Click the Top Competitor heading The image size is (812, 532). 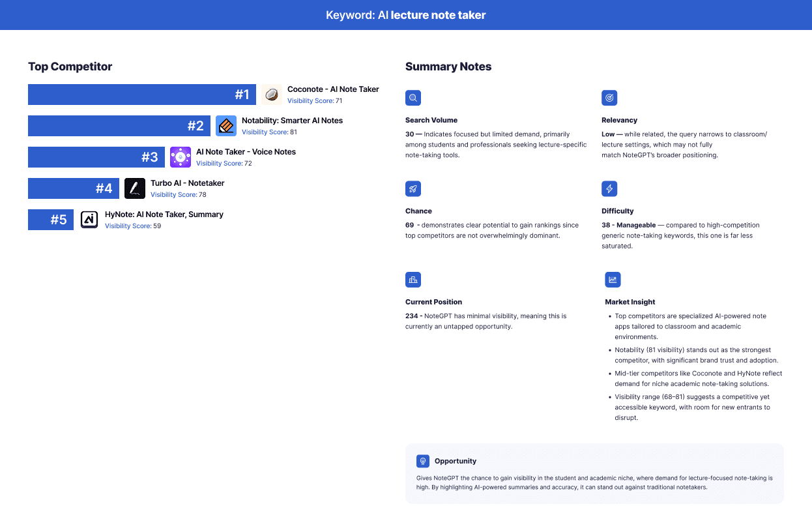click(70, 66)
